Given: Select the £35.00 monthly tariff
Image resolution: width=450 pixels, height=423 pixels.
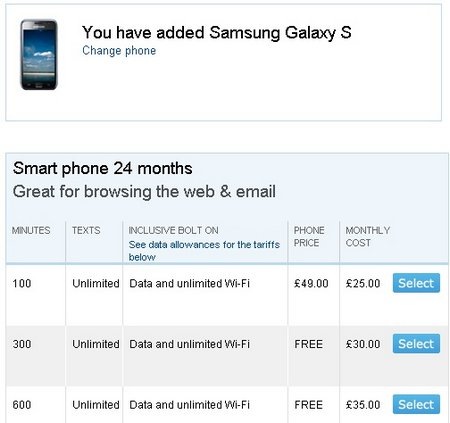Looking at the screenshot, I should click(x=416, y=404).
